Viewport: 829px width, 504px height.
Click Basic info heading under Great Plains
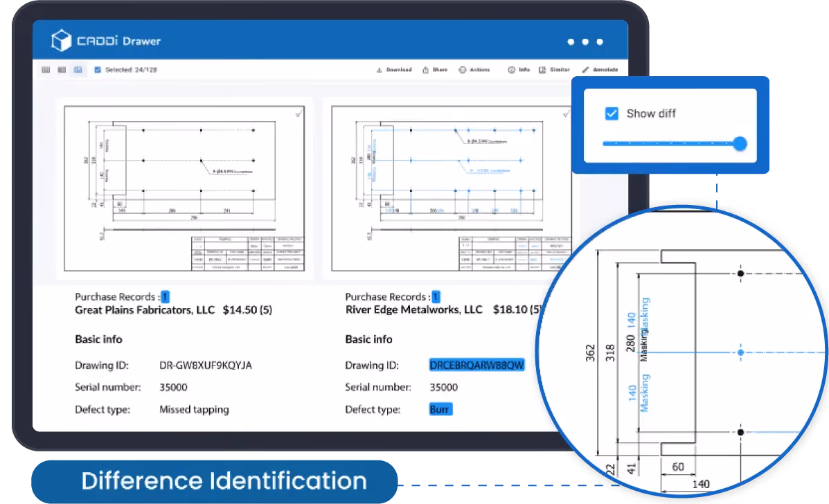click(x=98, y=339)
